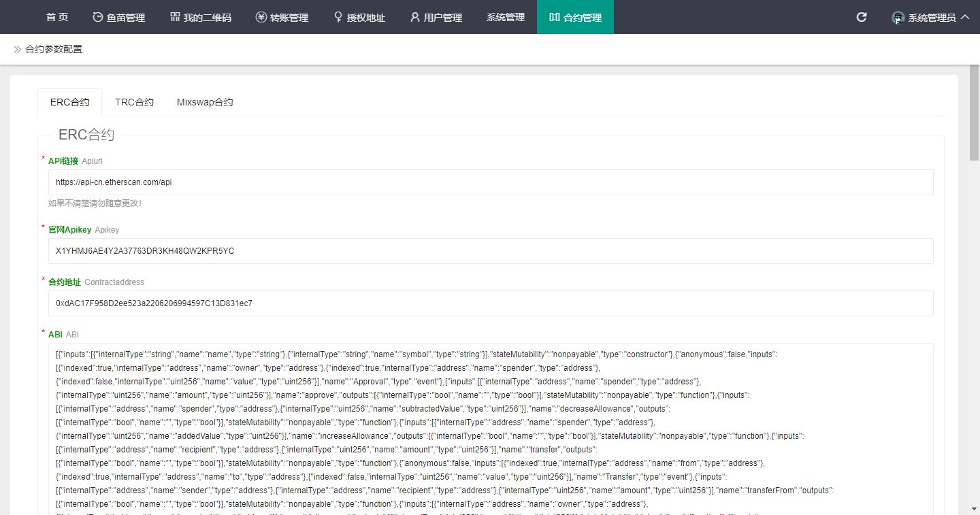
Task: Click the system administrator avatar icon
Action: pyautogui.click(x=898, y=18)
